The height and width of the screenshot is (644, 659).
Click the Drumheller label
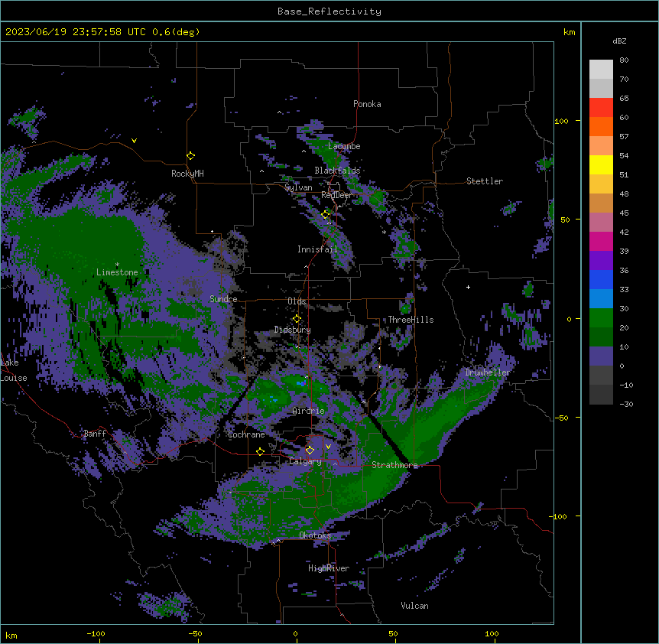488,372
